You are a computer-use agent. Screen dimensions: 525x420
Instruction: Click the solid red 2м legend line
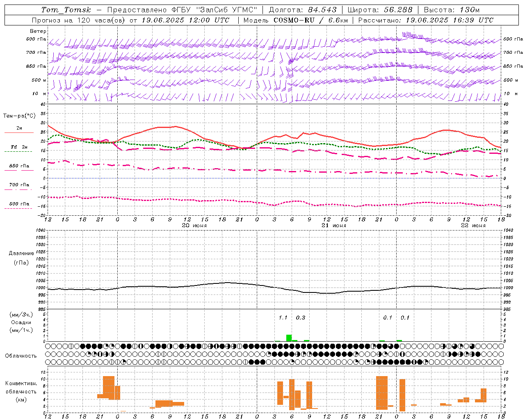(19, 132)
